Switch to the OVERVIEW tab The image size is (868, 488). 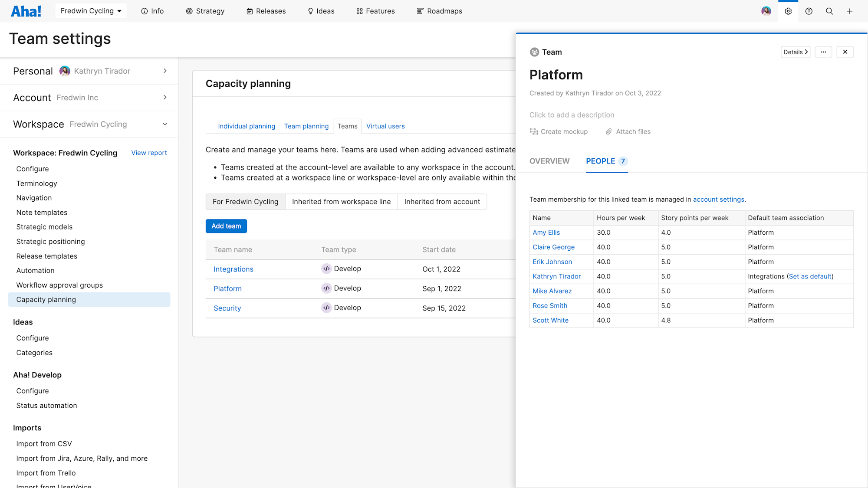tap(549, 161)
